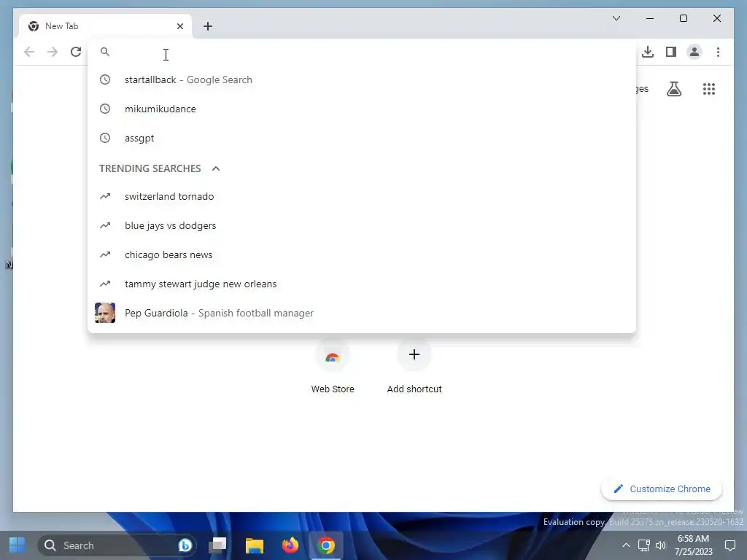The image size is (747, 560).
Task: Open File Explorer from taskbar
Action: 255,545
